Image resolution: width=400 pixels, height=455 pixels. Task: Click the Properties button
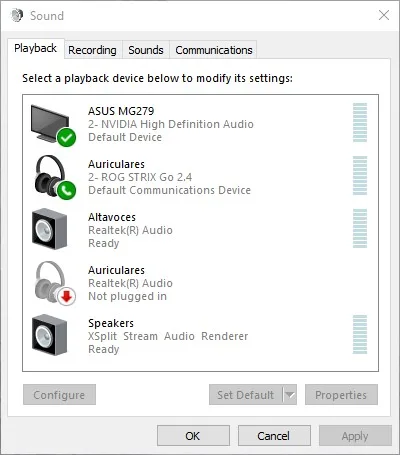(341, 395)
